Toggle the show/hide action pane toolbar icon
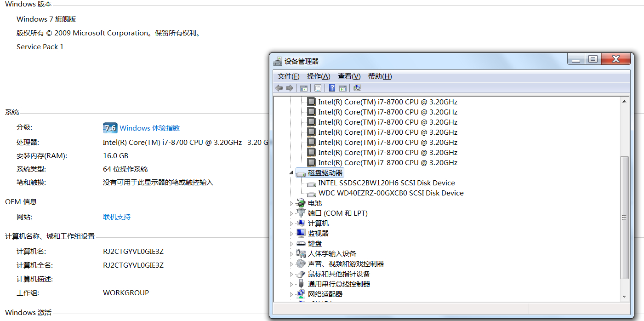The height and width of the screenshot is (321, 644). pos(342,88)
